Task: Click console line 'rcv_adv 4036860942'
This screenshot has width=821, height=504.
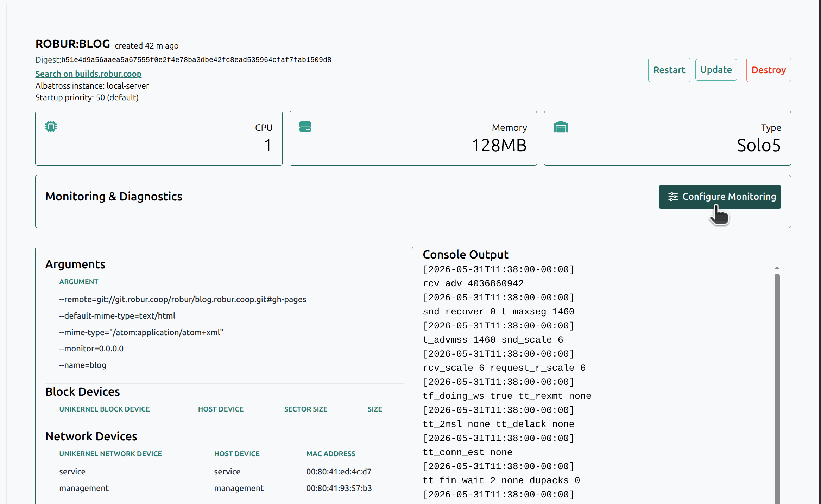Action: point(473,283)
